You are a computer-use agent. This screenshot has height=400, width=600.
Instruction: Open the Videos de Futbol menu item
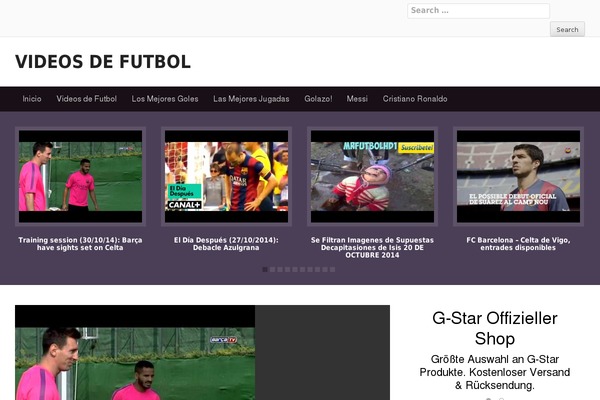click(86, 99)
